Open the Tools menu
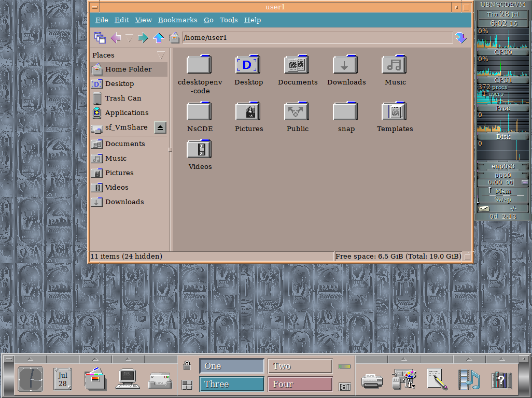 click(229, 20)
